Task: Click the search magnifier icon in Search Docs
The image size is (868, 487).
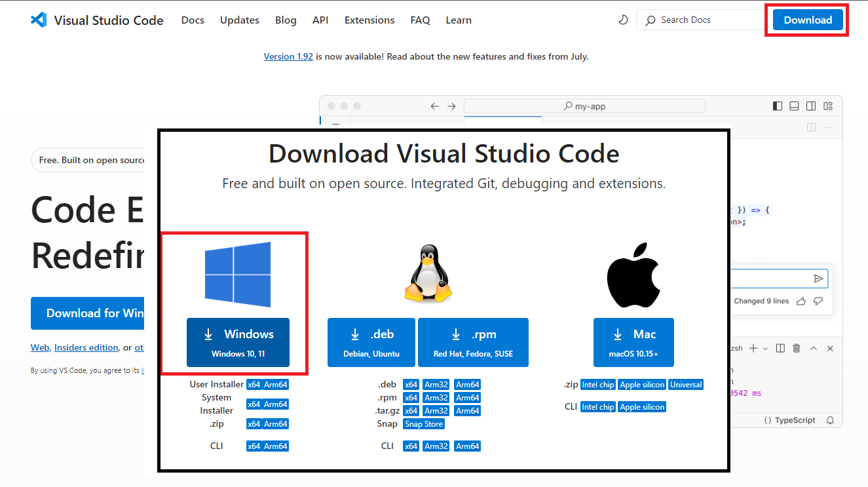Action: 650,20
